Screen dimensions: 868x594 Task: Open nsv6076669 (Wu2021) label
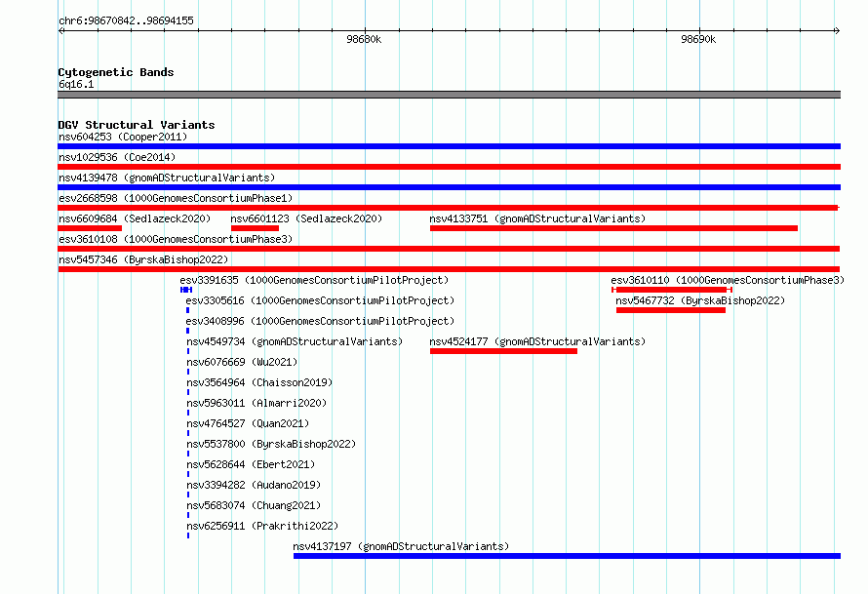click(242, 362)
